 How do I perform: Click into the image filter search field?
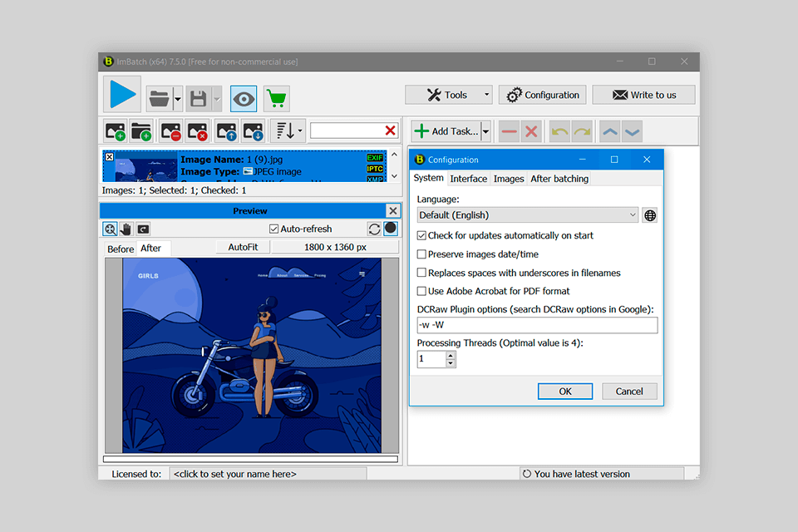[347, 131]
